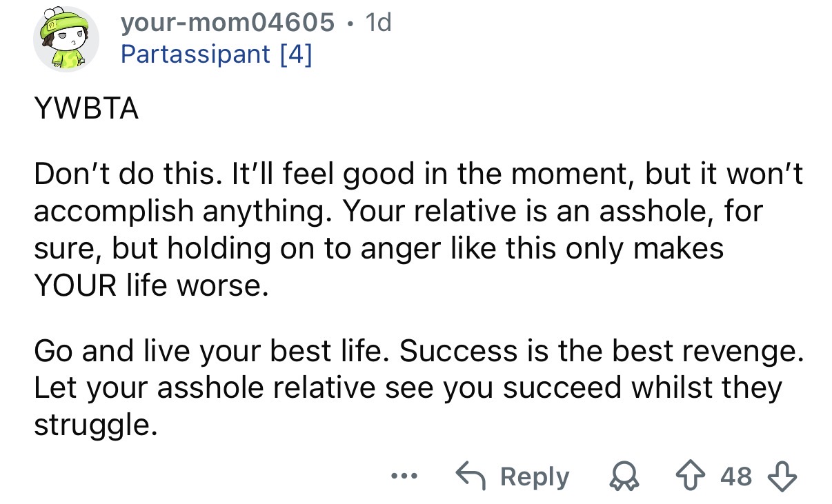Click the curved reply arrow icon
Viewport: 832px width, 504px height.
(471, 476)
